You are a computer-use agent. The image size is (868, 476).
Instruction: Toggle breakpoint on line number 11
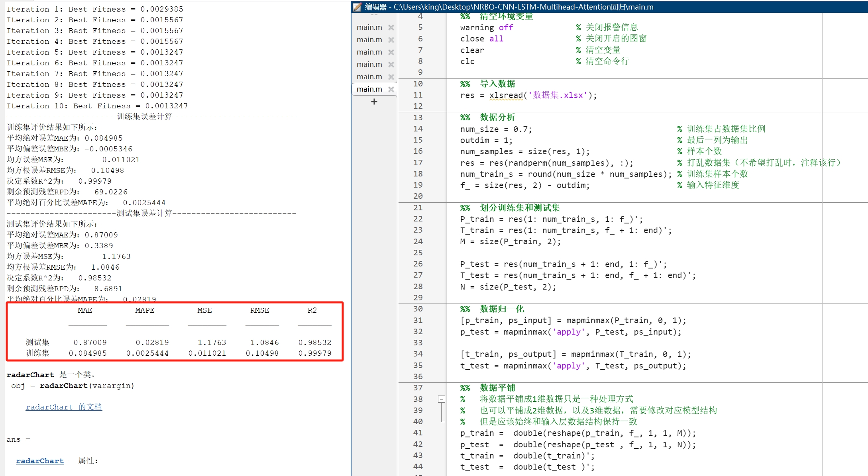click(418, 95)
